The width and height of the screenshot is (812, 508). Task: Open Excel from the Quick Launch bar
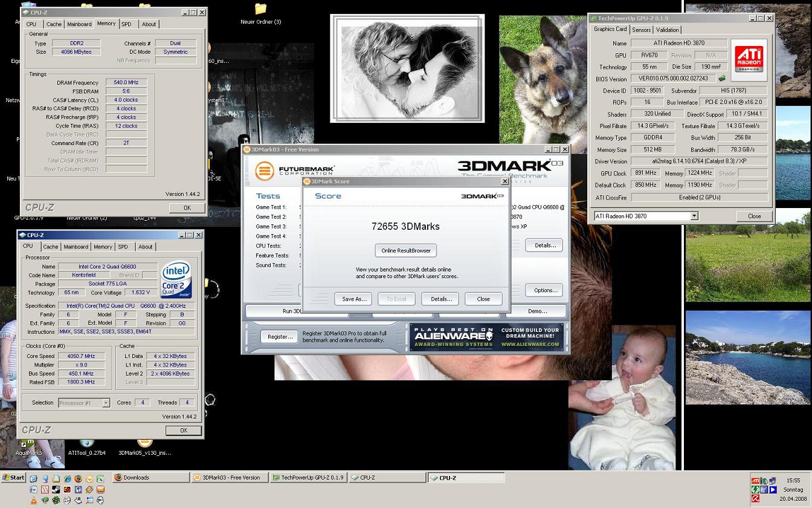[100, 478]
